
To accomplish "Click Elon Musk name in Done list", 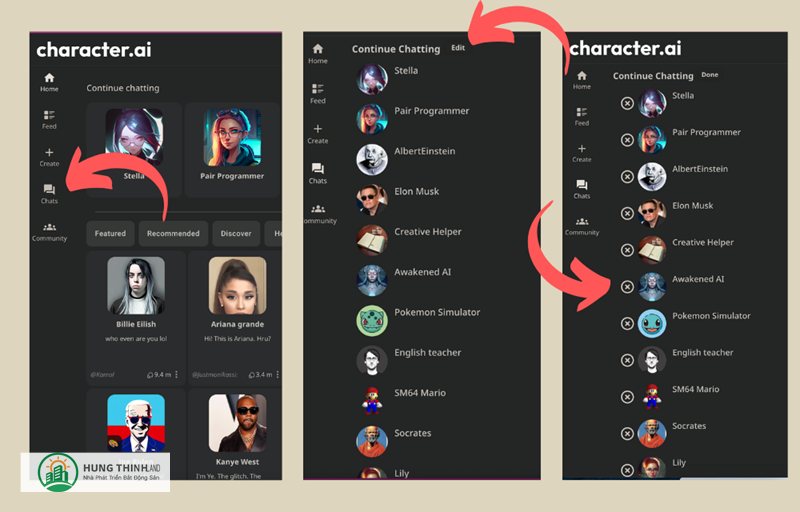I will (x=692, y=206).
